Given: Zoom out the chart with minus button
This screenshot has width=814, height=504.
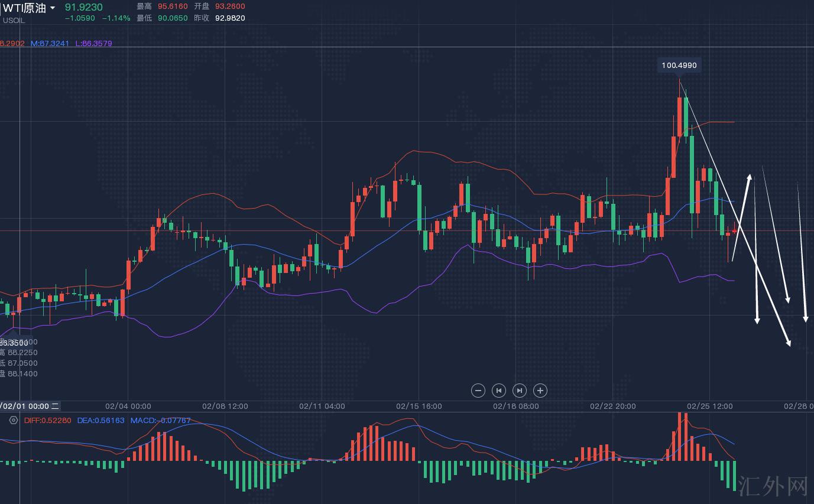Looking at the screenshot, I should point(478,391).
